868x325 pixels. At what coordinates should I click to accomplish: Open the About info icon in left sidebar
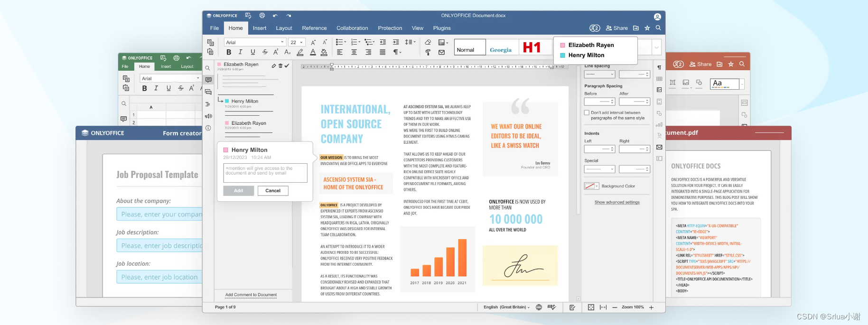pos(208,128)
